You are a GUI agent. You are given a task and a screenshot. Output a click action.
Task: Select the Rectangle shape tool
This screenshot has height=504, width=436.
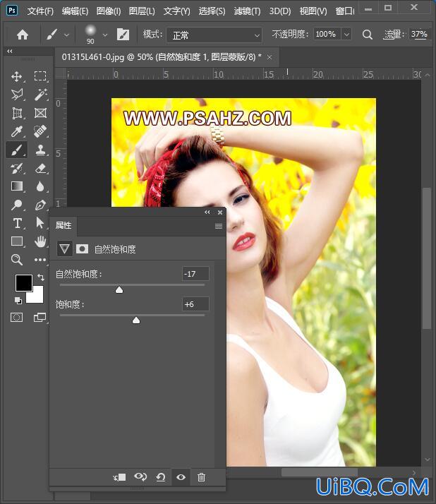point(17,241)
